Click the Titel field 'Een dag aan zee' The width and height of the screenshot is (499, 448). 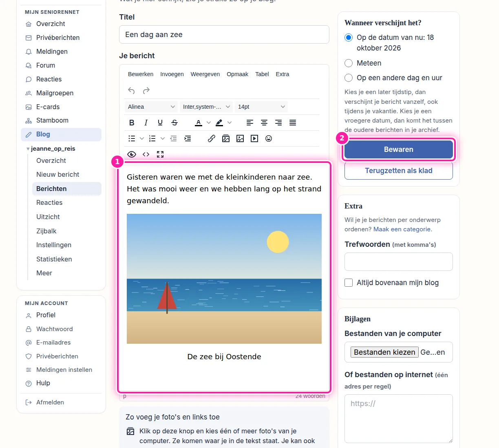coord(224,35)
